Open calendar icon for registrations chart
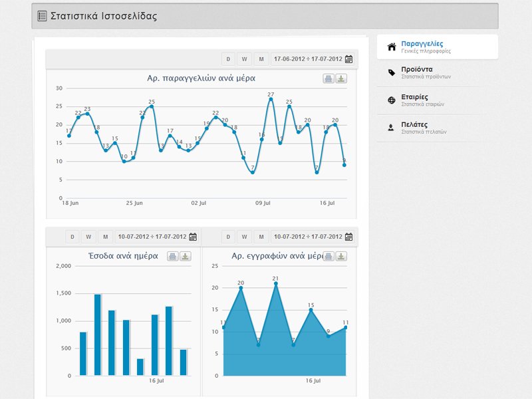 [x=348, y=237]
